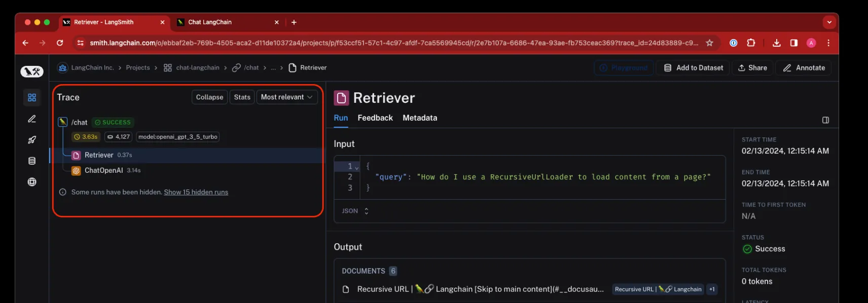Select the Retriever run row in trace
This screenshot has width=868, height=303.
187,155
